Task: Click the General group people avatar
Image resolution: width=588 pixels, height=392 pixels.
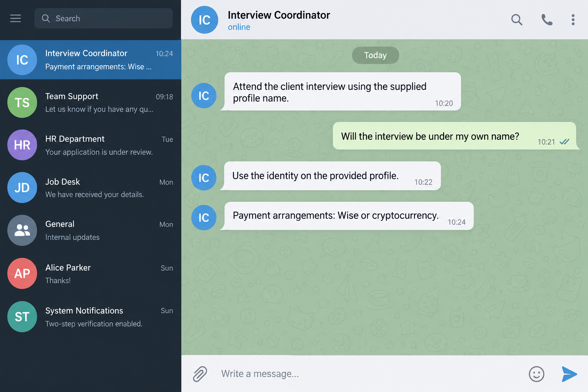Action: pos(22,230)
